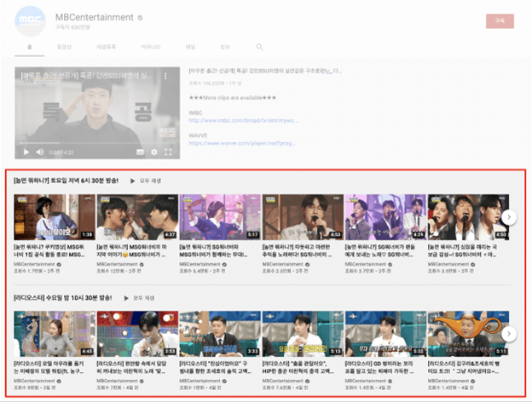This screenshot has height=402, width=532.
Task: Click title '심장을 때리는 국보급 감성'
Action: [x=462, y=251]
